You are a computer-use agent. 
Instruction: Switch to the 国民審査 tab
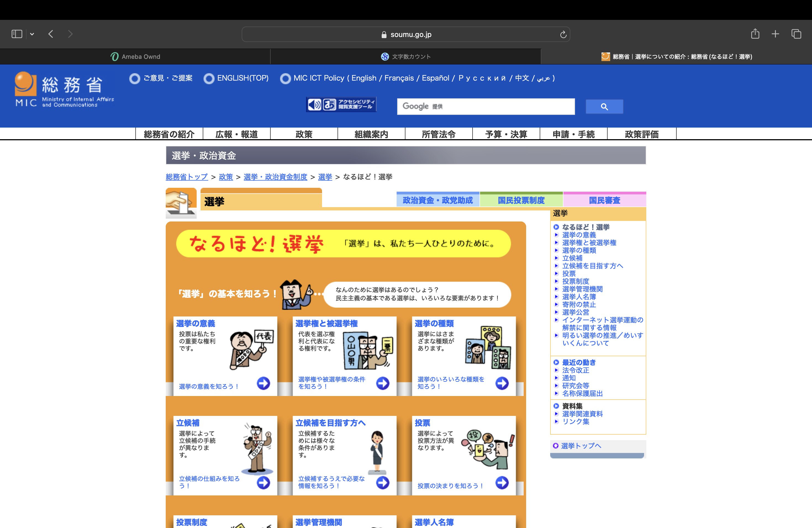pyautogui.click(x=605, y=200)
